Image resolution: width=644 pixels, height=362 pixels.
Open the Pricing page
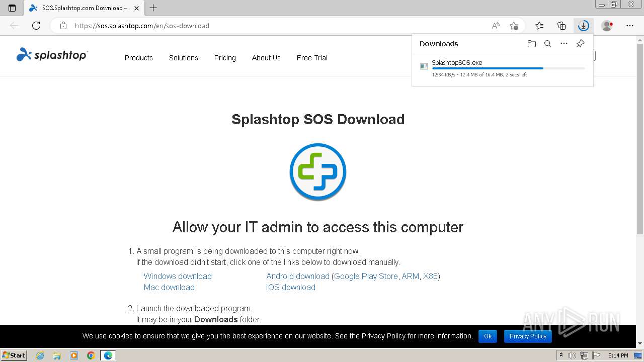pos(225,58)
